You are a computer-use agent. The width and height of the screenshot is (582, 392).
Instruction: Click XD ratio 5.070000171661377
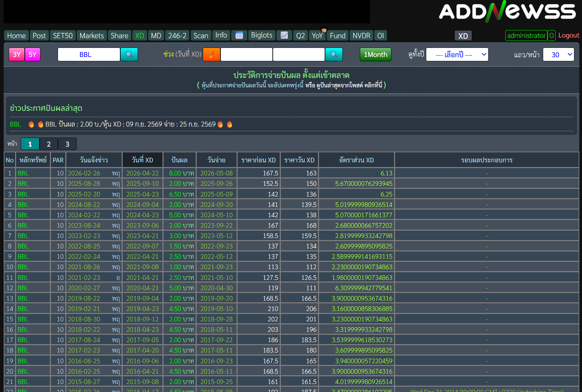(364, 215)
